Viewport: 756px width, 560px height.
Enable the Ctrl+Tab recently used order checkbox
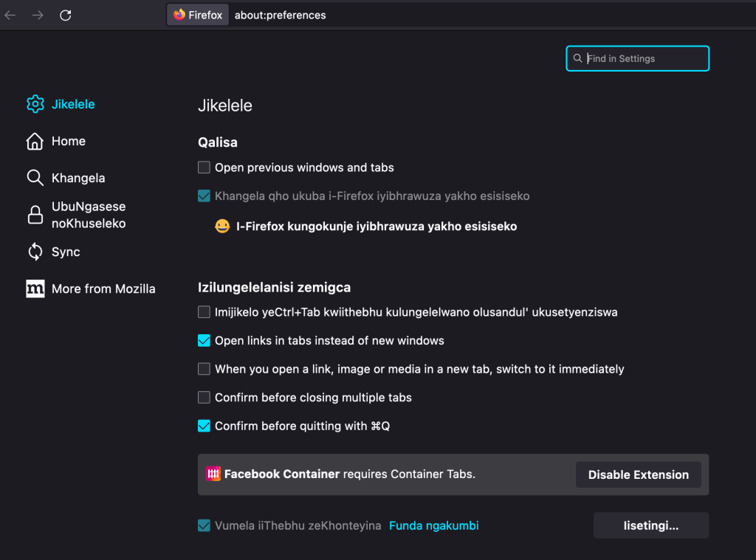click(205, 312)
